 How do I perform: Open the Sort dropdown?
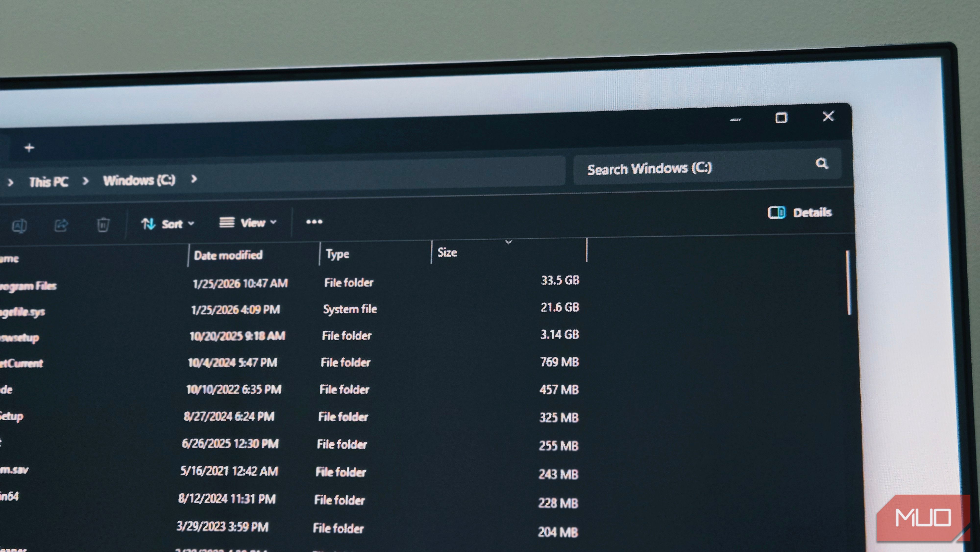[x=168, y=224]
